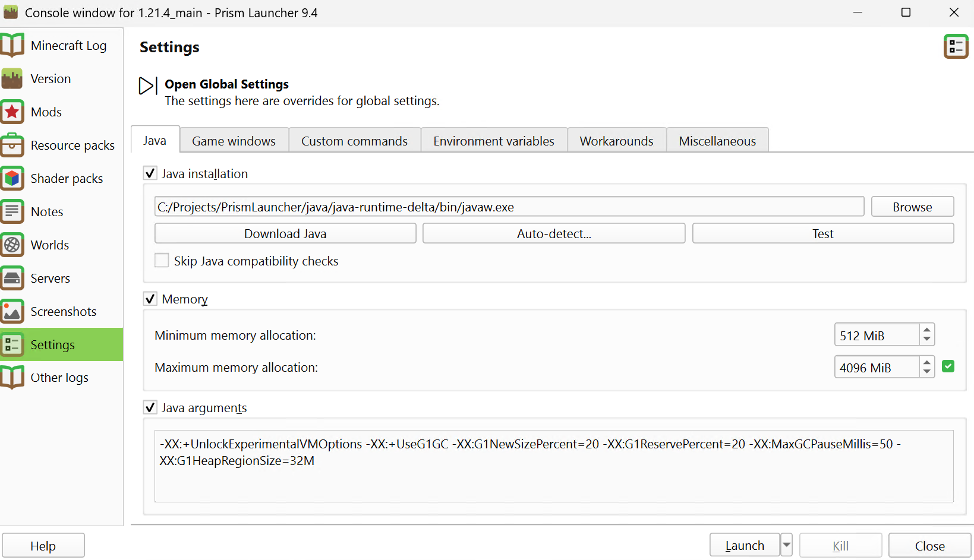
Task: Click the Browse button
Action: click(912, 207)
